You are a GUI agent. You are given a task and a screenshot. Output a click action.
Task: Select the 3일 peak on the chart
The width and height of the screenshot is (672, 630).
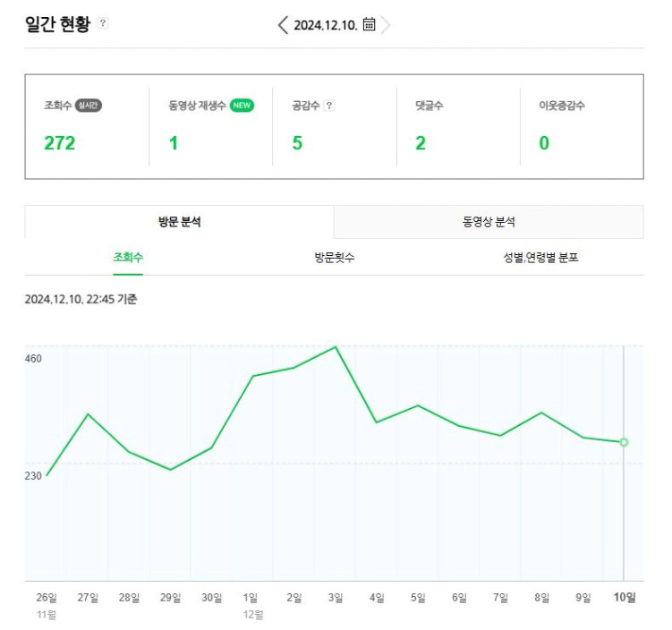[336, 346]
